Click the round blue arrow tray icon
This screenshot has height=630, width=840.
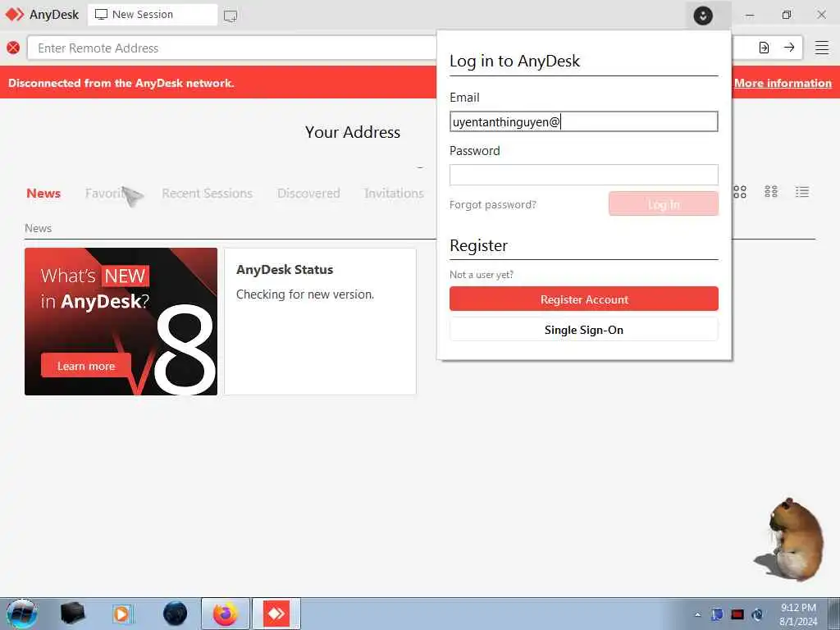[757, 614]
